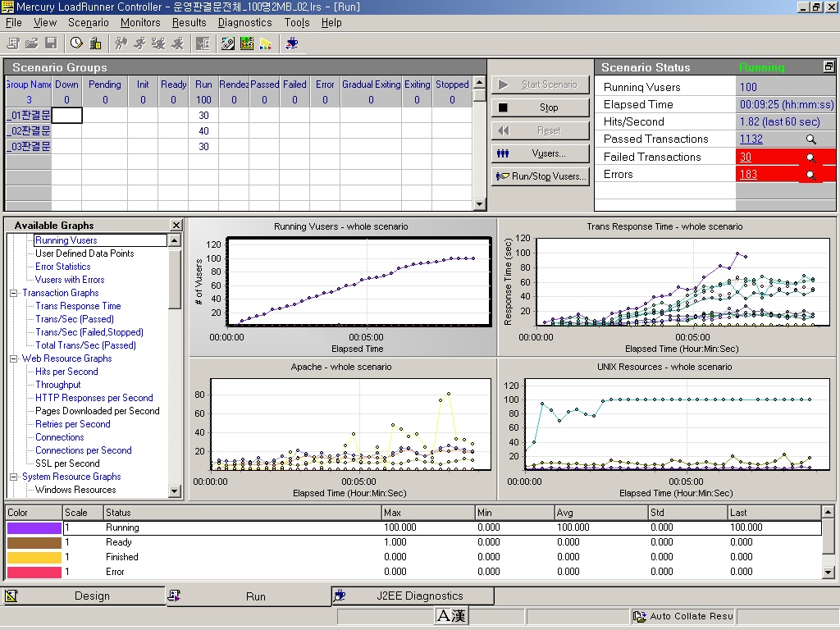Click the Stop Vusers toolbar icon
This screenshot has width=840, height=630.
(x=177, y=43)
